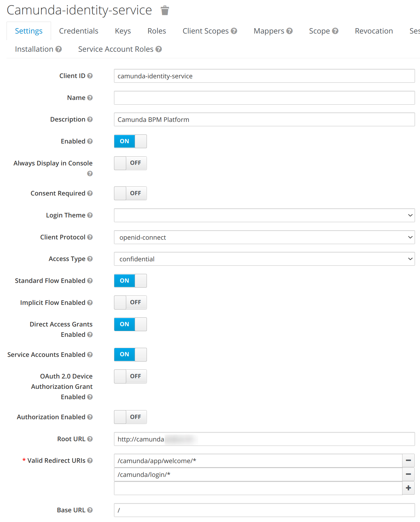Turn off the Enabled switch
420x522 pixels.
pos(130,141)
